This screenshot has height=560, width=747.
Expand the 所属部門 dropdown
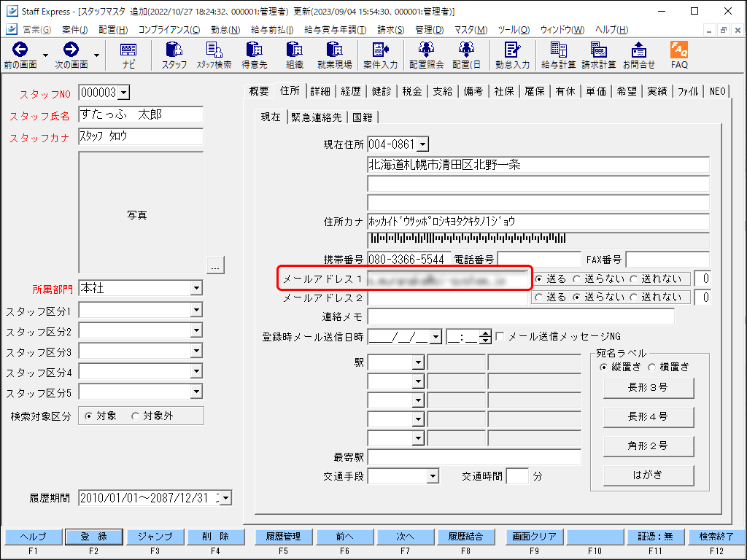(x=196, y=289)
